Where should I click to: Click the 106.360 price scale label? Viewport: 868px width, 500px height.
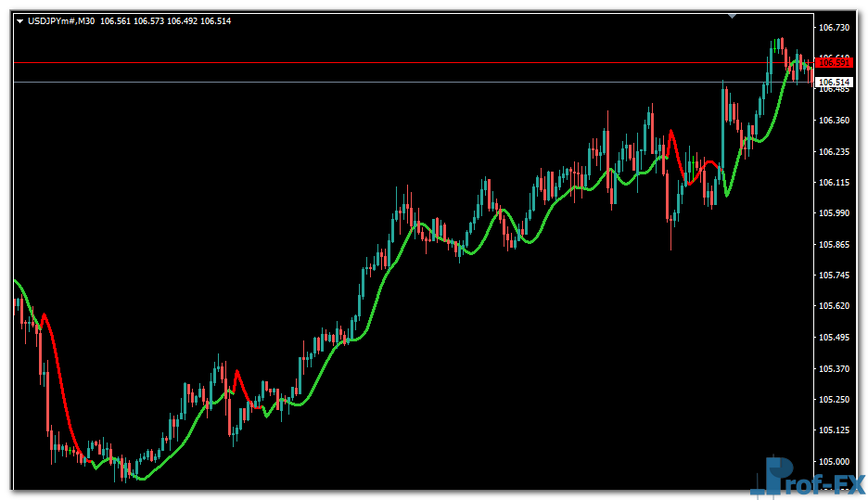tap(835, 121)
